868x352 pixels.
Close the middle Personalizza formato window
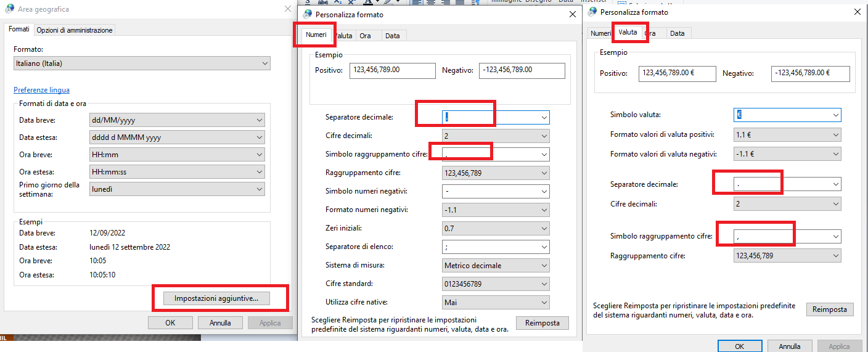573,14
